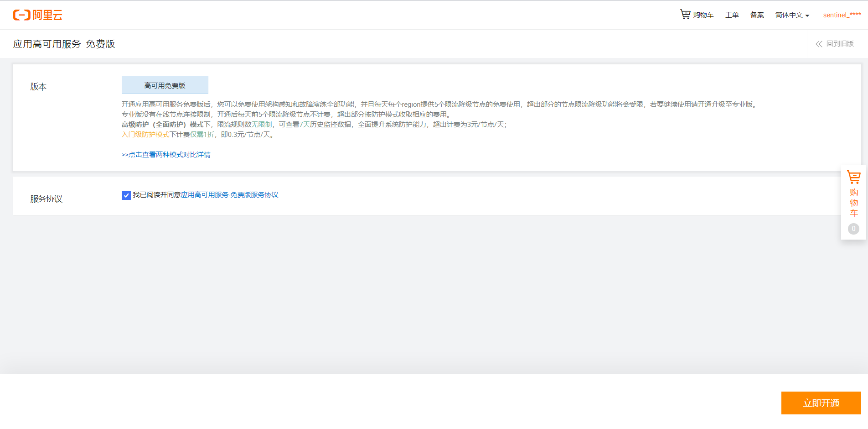
Task: Open 应用高可用服务-免费版服务协议 link
Action: 229,195
